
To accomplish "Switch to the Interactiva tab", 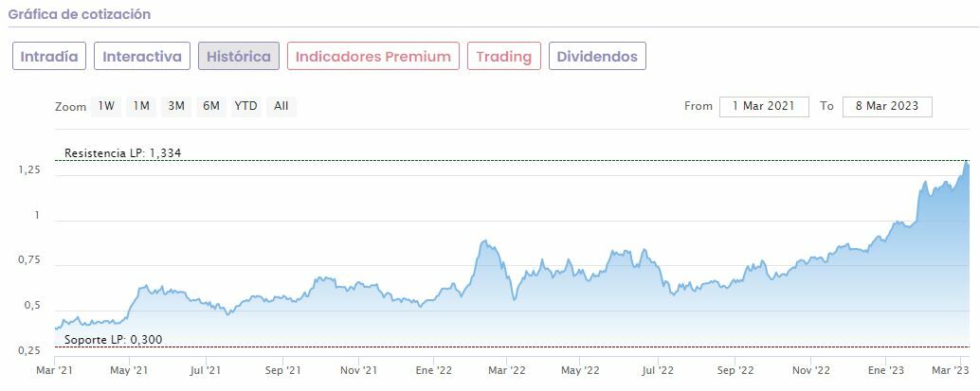I will coord(142,56).
